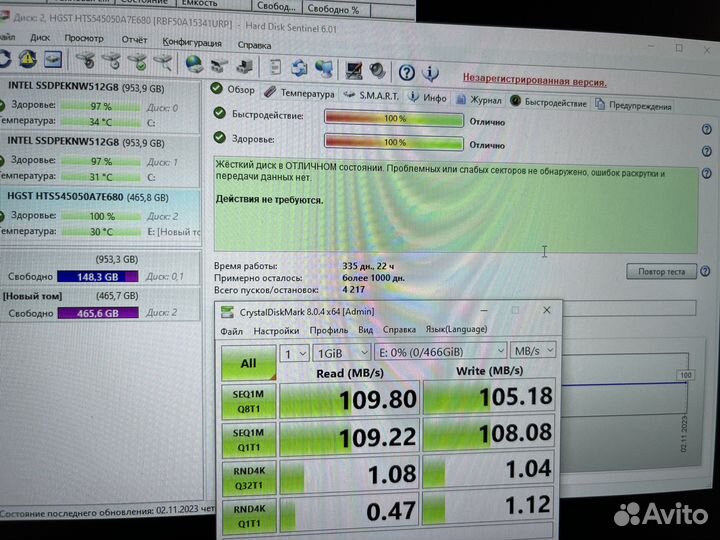Viewport: 720px width, 540px height.
Task: Click the hard disk with magnifier toolbar icon
Action: click(x=163, y=62)
